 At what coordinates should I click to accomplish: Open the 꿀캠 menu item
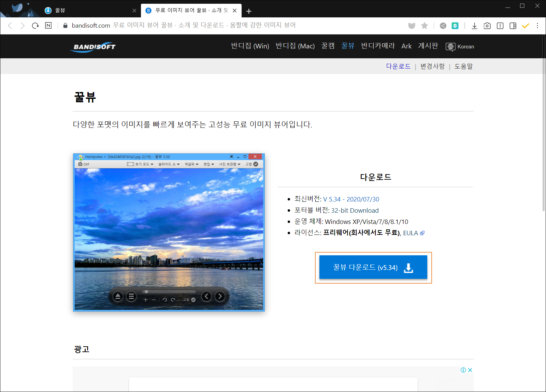[x=328, y=46]
